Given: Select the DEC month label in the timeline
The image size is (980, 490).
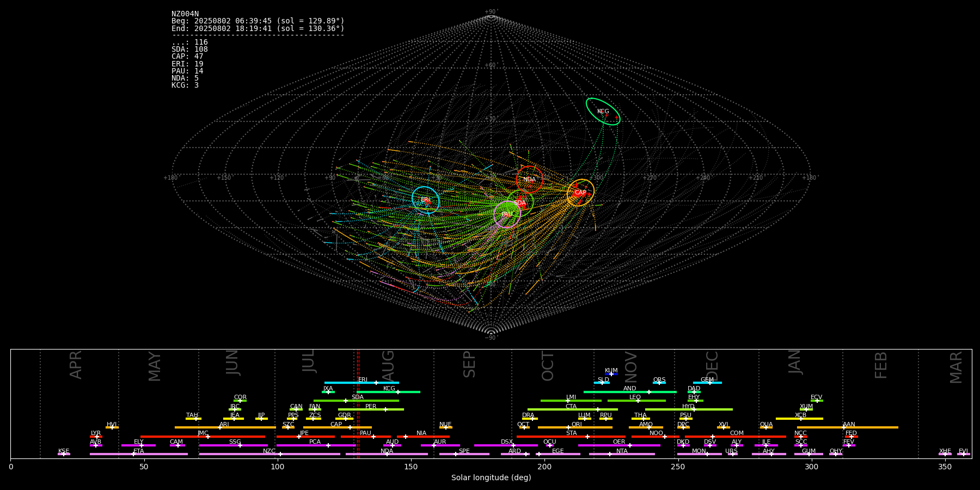Looking at the screenshot, I should (712, 366).
